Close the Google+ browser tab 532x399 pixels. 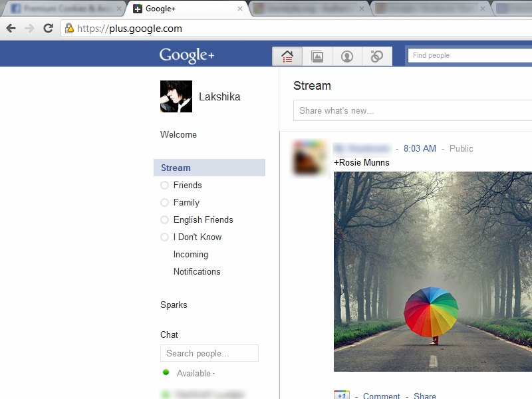[240, 9]
